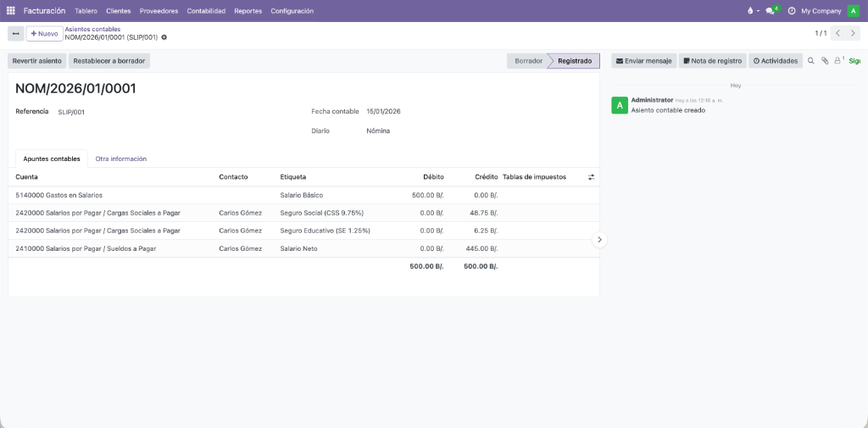The width and height of the screenshot is (868, 428).
Task: Click the follow button at chatter right edge
Action: tap(855, 61)
